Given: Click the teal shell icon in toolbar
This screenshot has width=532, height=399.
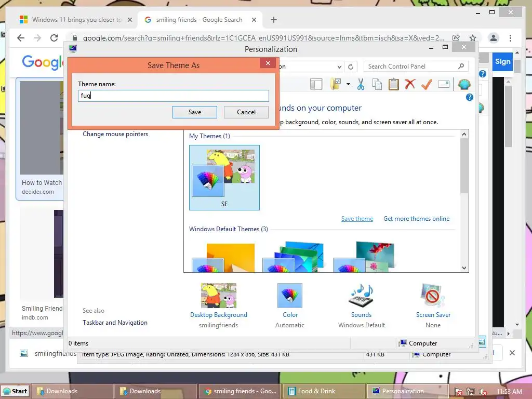Looking at the screenshot, I should (x=464, y=84).
